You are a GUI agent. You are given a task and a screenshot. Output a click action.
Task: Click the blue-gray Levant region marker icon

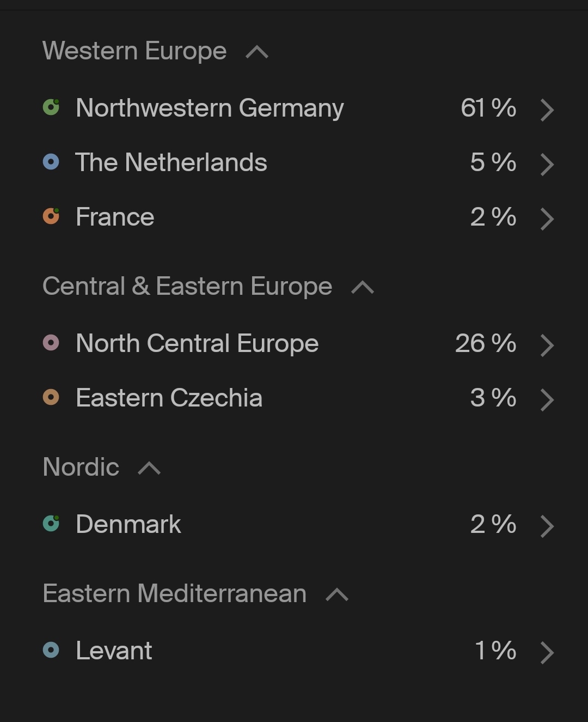pyautogui.click(x=51, y=650)
